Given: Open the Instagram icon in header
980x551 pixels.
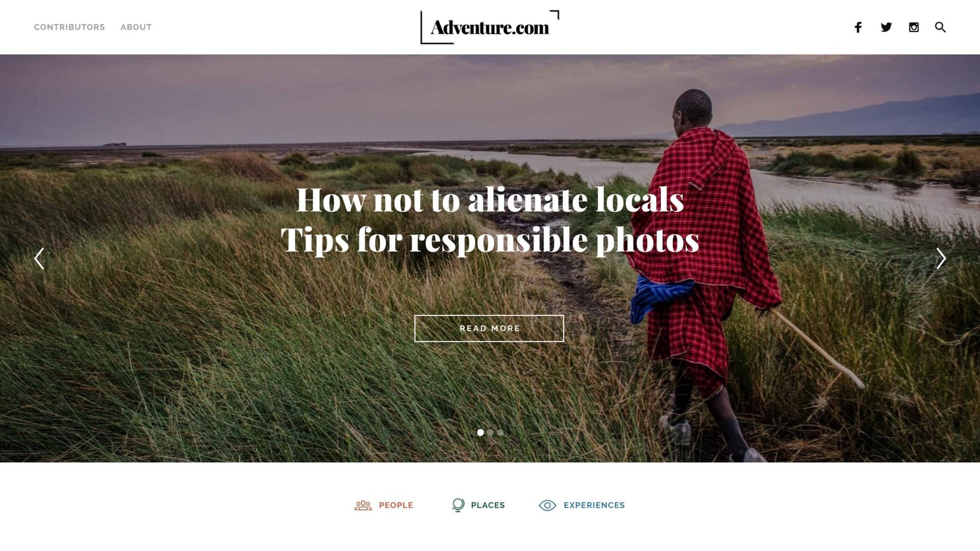Looking at the screenshot, I should tap(914, 27).
